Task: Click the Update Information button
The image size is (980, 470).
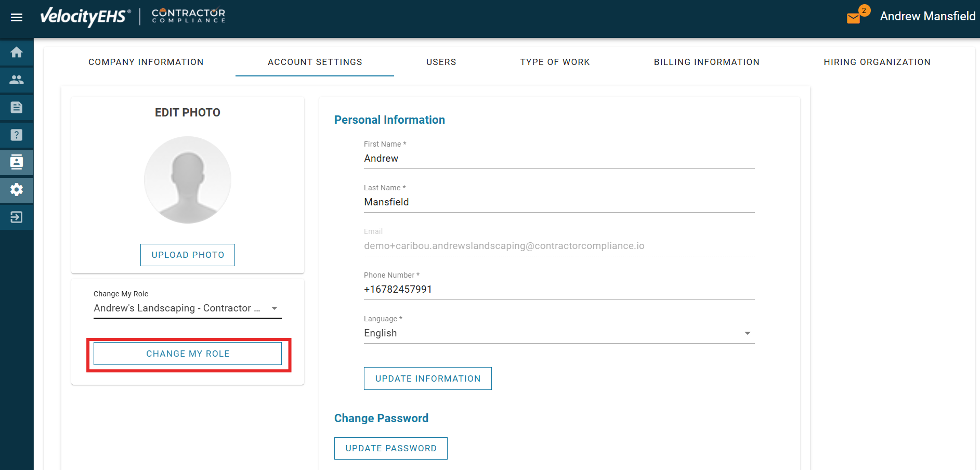Action: tap(427, 378)
